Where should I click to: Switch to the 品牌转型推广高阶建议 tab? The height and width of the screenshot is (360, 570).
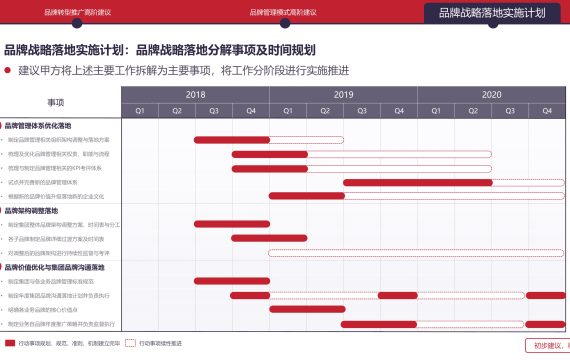(x=77, y=12)
